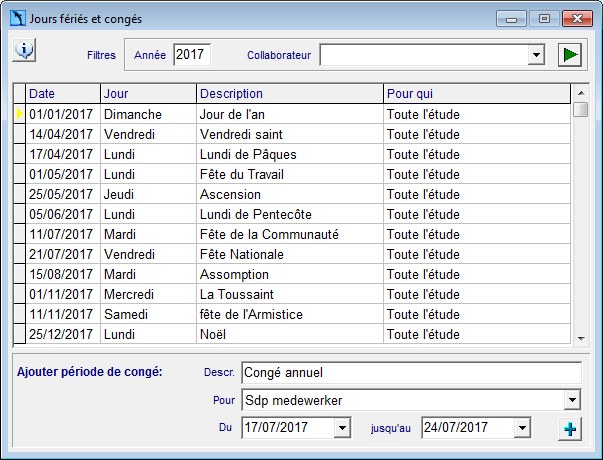The image size is (603, 460).
Task: Select Toute l'étude cell in Noël row
Action: point(477,334)
